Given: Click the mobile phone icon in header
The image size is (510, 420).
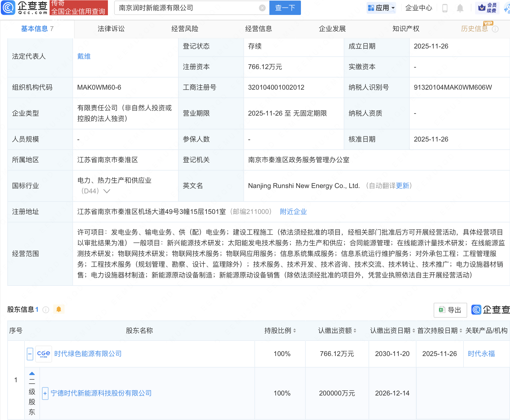Looking at the screenshot, I should tap(445, 8).
